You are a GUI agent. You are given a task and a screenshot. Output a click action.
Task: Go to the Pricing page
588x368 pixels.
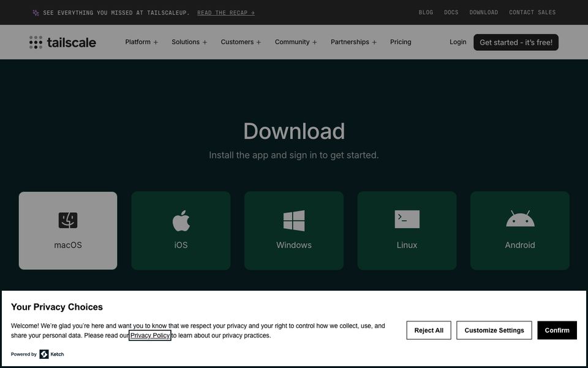pos(401,42)
